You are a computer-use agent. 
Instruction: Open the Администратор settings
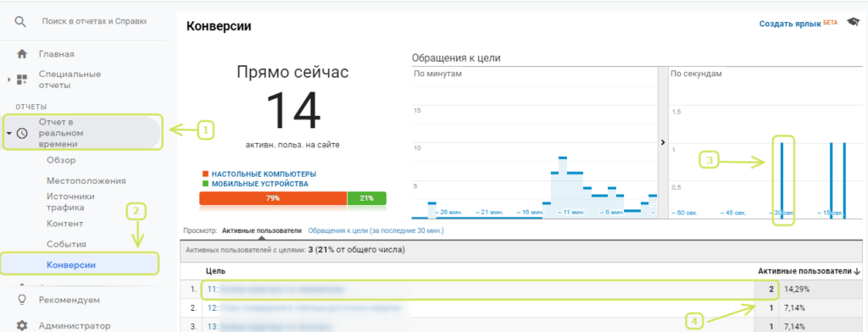pyautogui.click(x=75, y=326)
